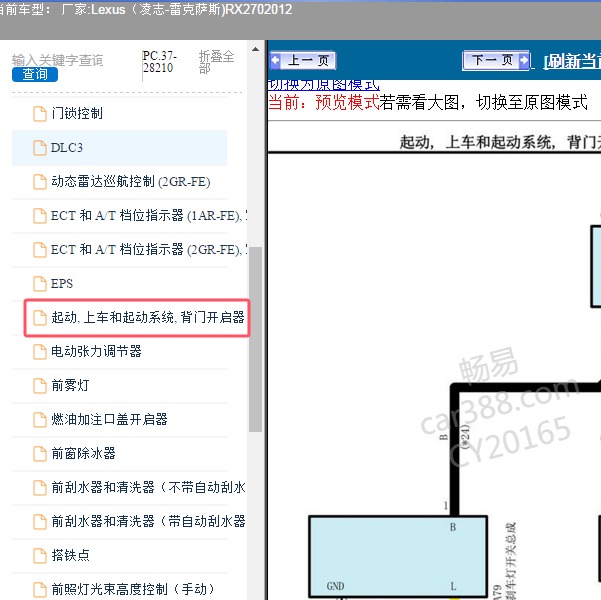The width and height of the screenshot is (601, 600).
Task: Click 当前：预览模式 status text
Action: click(323, 103)
